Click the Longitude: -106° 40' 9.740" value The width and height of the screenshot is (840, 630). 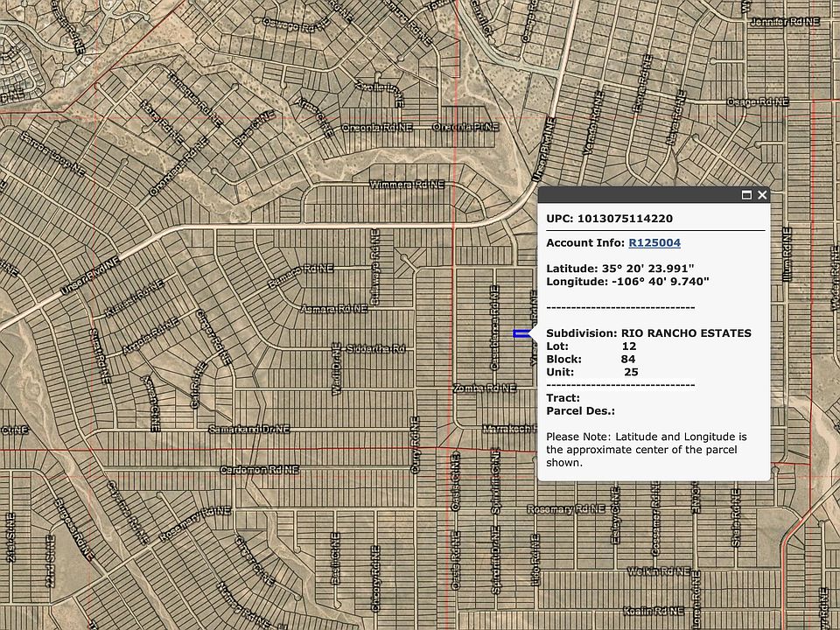click(x=628, y=281)
